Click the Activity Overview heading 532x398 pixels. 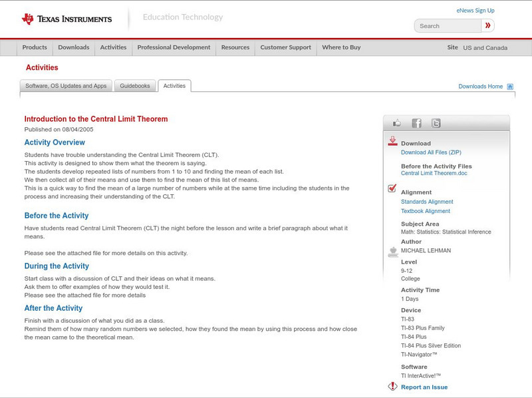point(55,142)
